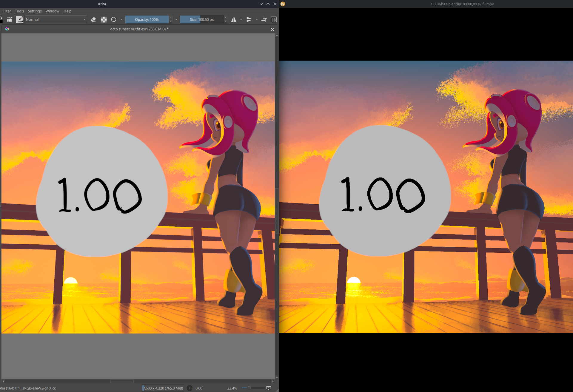
Task: Click the zoom-to-fit display icon
Action: click(269, 388)
